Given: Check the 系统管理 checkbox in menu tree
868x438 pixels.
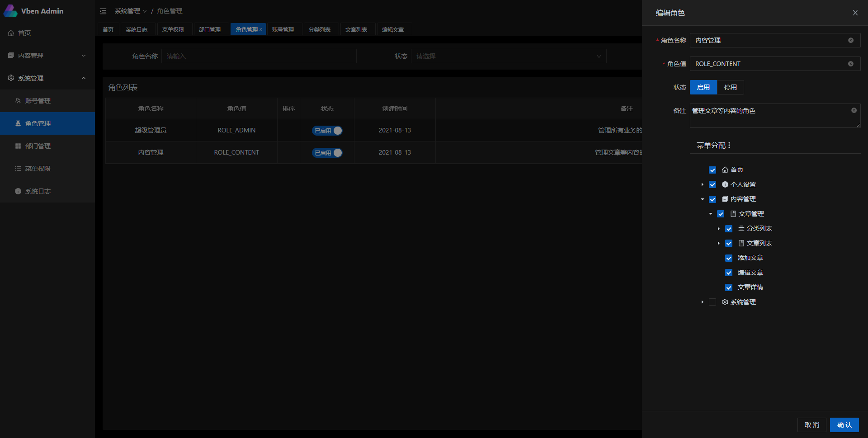Looking at the screenshot, I should 712,302.
